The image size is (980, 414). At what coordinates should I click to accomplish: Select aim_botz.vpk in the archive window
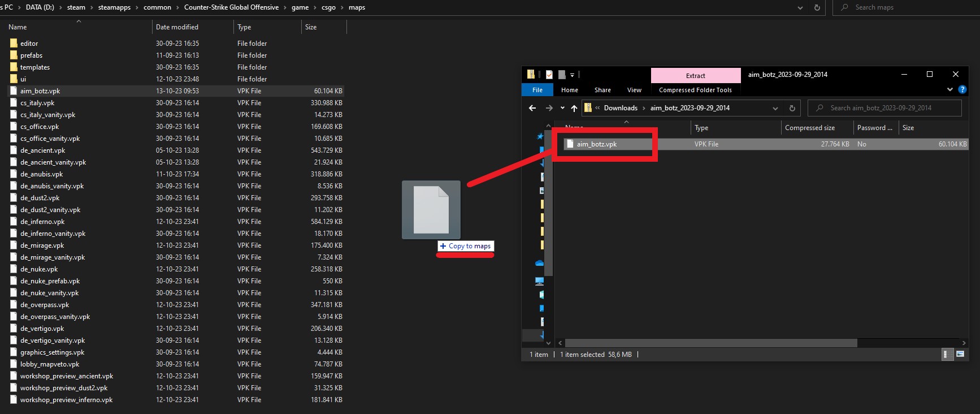click(x=765, y=144)
